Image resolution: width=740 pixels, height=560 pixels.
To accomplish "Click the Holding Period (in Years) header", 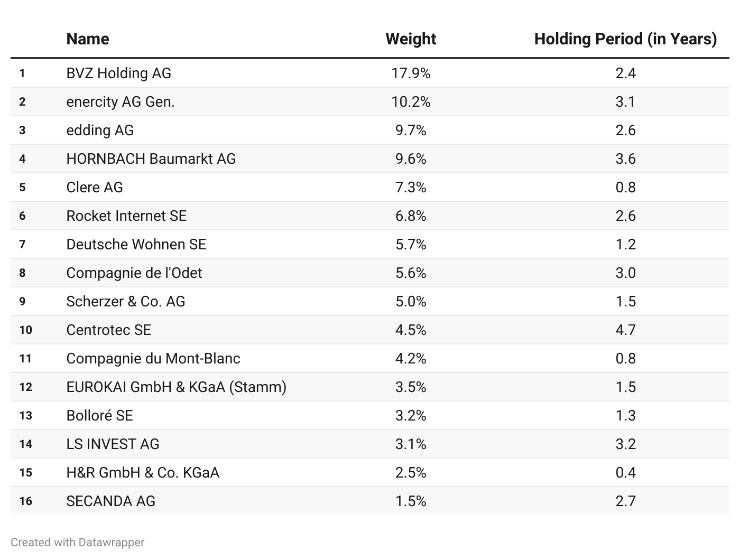I will click(x=625, y=39).
